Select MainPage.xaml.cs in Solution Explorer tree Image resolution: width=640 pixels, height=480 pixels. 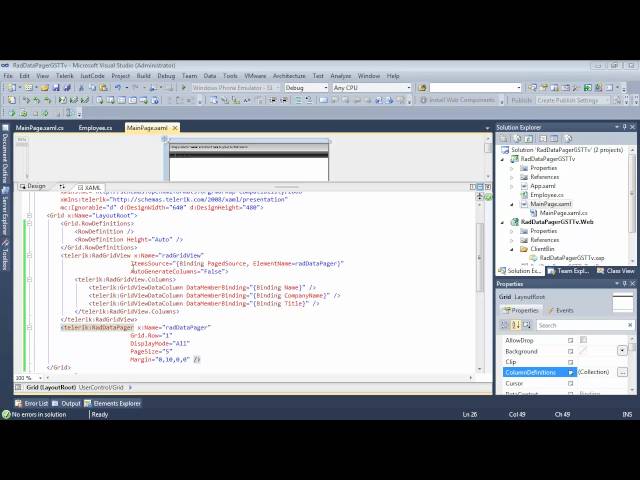(x=563, y=213)
